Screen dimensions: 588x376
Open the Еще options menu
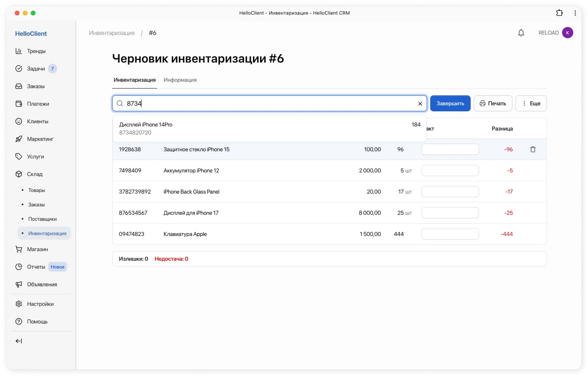(531, 103)
